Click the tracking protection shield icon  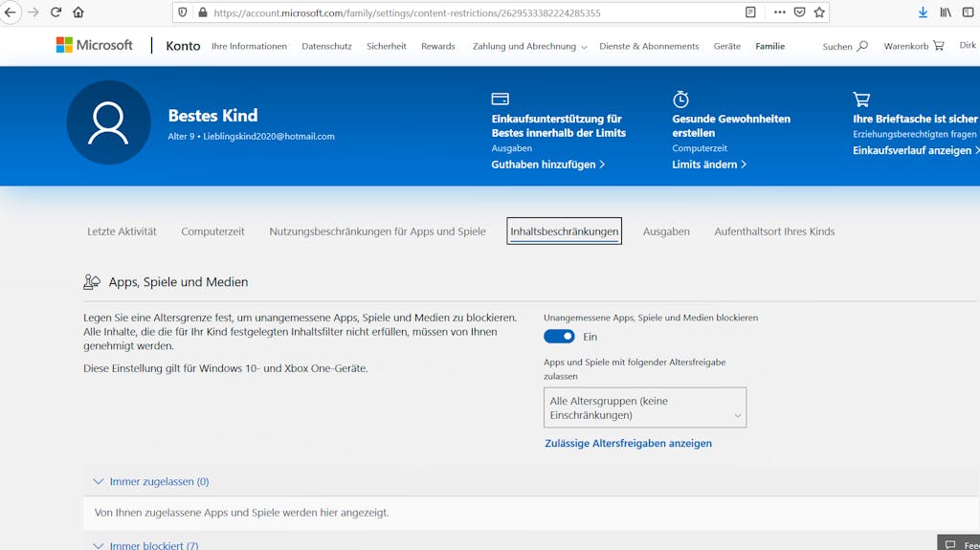pyautogui.click(x=183, y=12)
